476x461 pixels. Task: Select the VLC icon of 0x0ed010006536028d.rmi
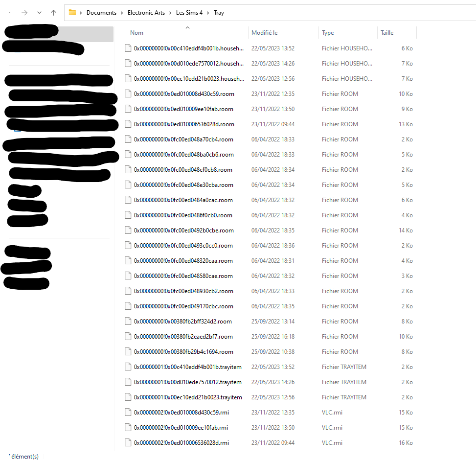(128, 442)
